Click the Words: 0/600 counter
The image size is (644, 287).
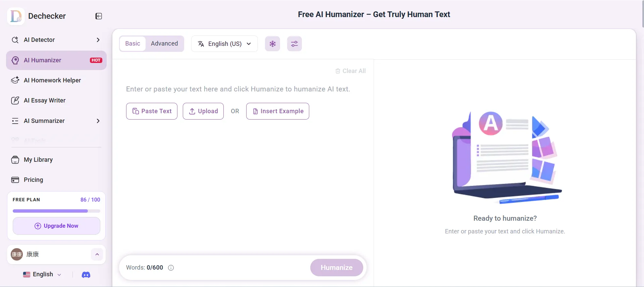145,268
